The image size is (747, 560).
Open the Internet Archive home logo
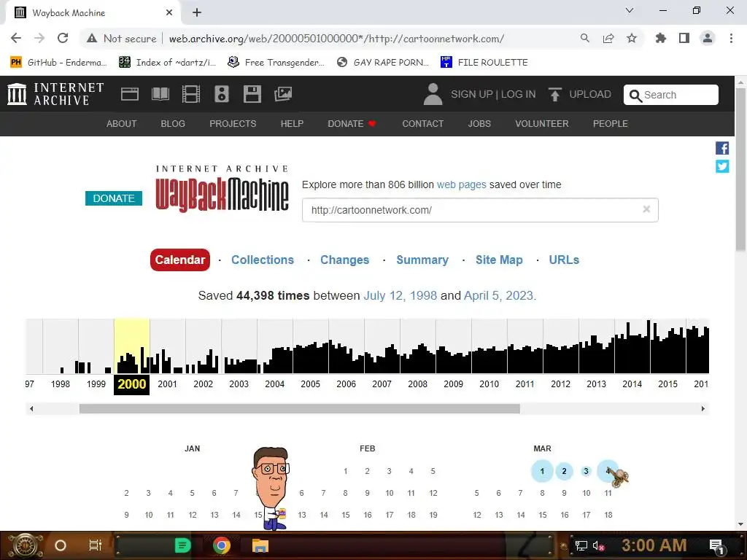click(x=55, y=94)
